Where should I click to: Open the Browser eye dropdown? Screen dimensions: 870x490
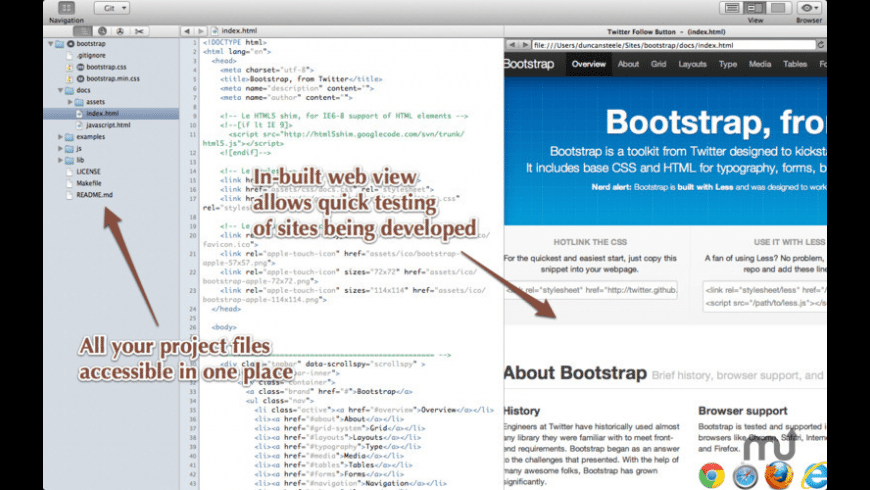tap(811, 8)
